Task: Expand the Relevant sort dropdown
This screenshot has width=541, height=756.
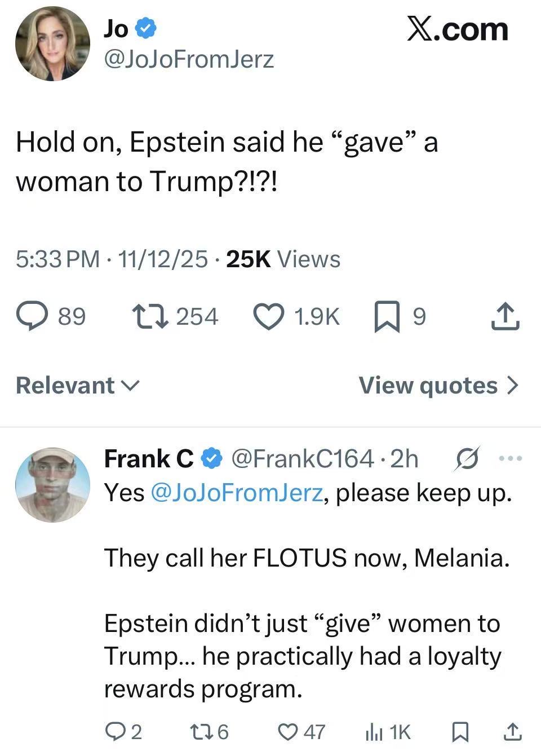Action: pos(78,386)
